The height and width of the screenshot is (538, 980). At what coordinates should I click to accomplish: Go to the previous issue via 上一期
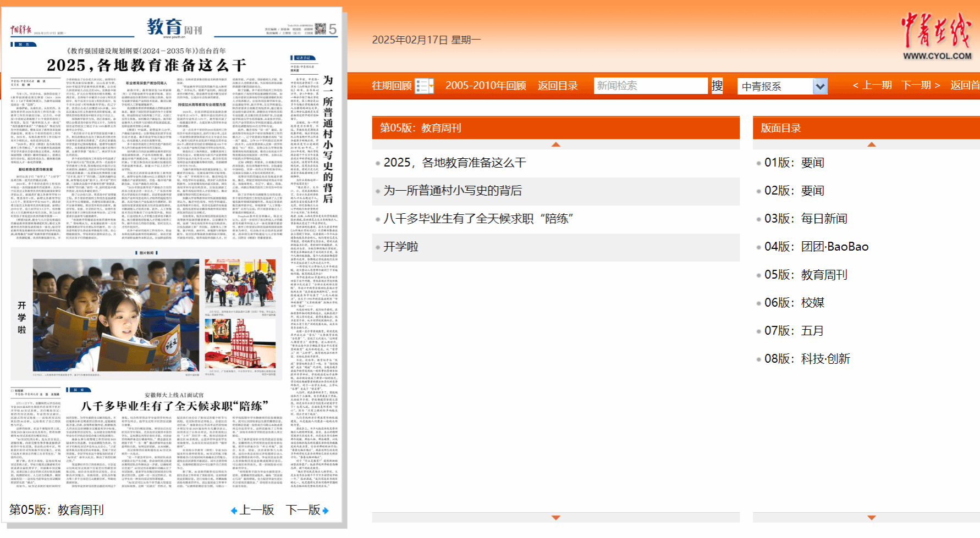[872, 85]
